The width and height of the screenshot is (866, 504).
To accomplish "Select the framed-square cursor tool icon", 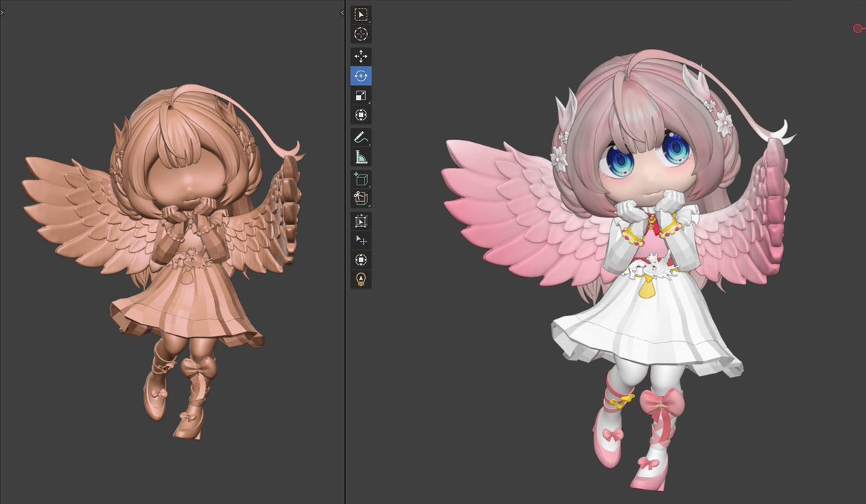I will pyautogui.click(x=361, y=221).
